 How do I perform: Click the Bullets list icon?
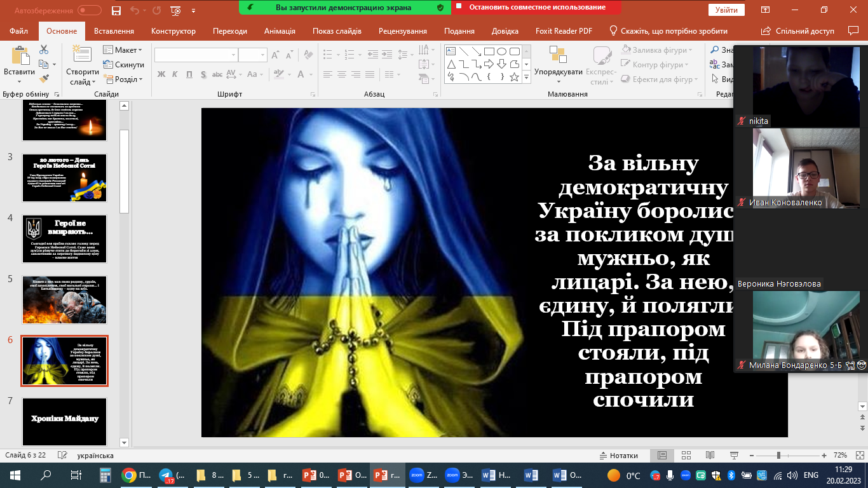coord(328,55)
